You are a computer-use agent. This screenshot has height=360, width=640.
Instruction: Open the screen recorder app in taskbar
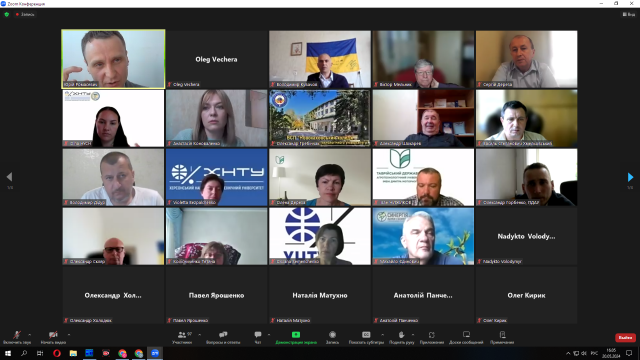click(106, 353)
